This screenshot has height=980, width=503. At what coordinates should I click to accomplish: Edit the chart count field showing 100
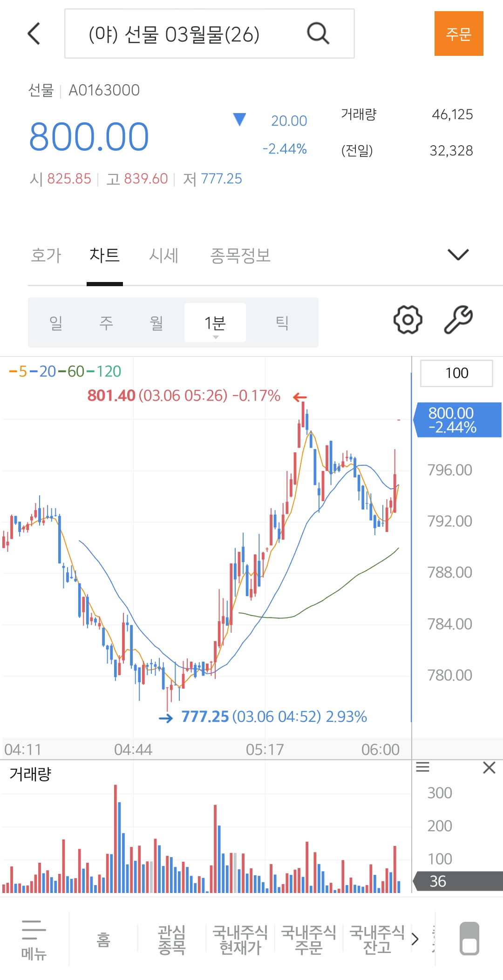coord(456,373)
